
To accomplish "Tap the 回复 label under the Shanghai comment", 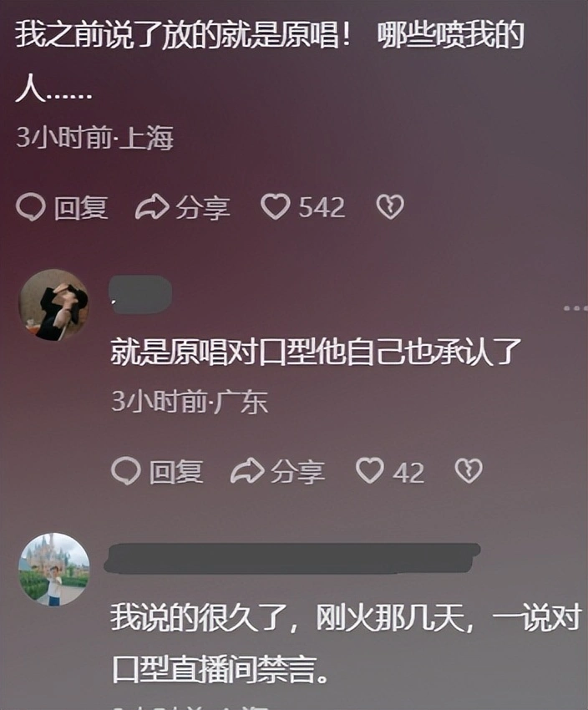I will coord(81,208).
